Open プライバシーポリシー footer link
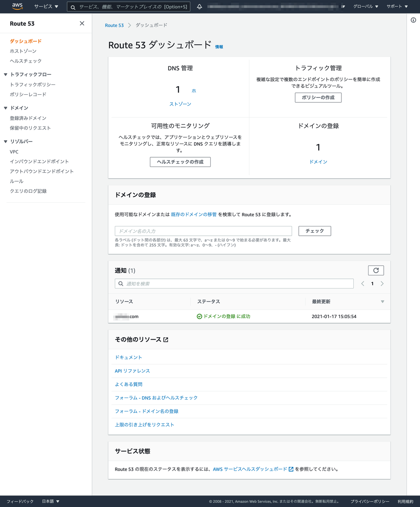 point(370,502)
